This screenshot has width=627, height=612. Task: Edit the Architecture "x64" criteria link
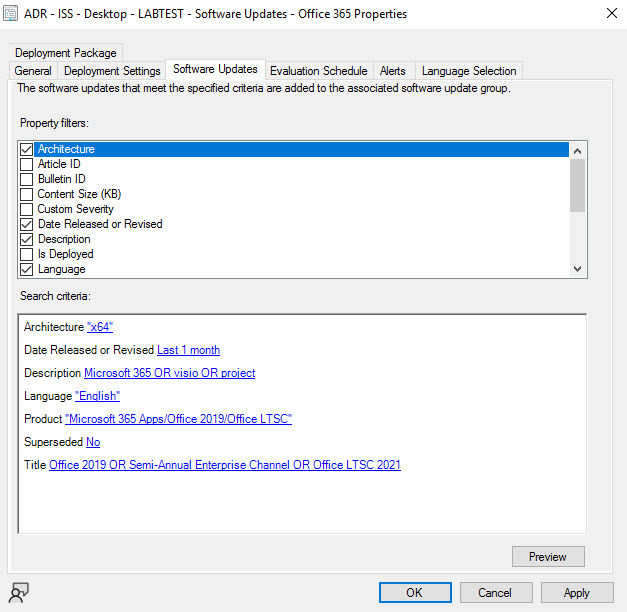(x=100, y=327)
